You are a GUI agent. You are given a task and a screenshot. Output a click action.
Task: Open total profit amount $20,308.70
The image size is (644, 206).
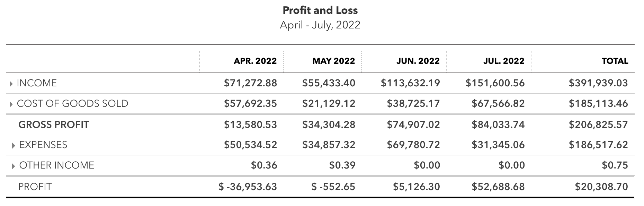click(x=601, y=187)
